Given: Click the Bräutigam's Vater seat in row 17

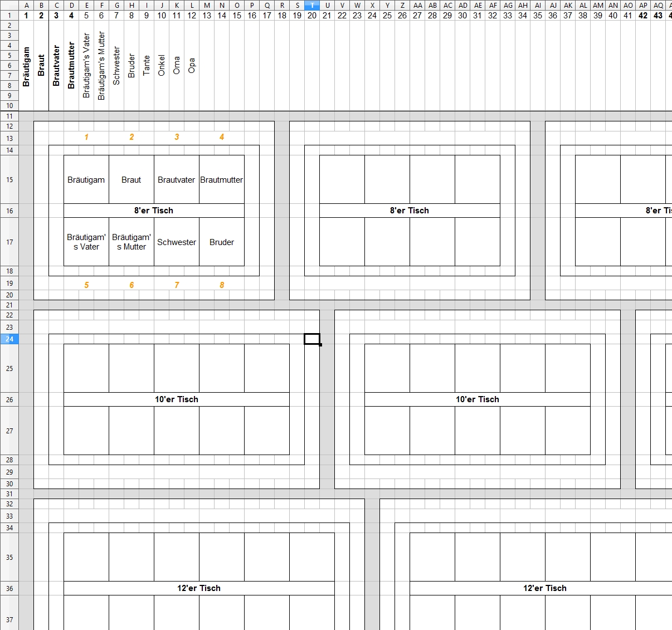Looking at the screenshot, I should (86, 242).
